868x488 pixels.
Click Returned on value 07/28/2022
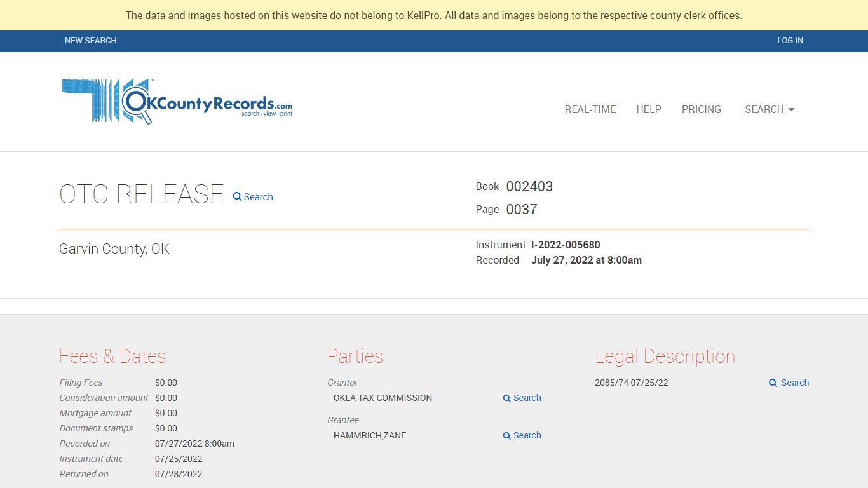[179, 474]
